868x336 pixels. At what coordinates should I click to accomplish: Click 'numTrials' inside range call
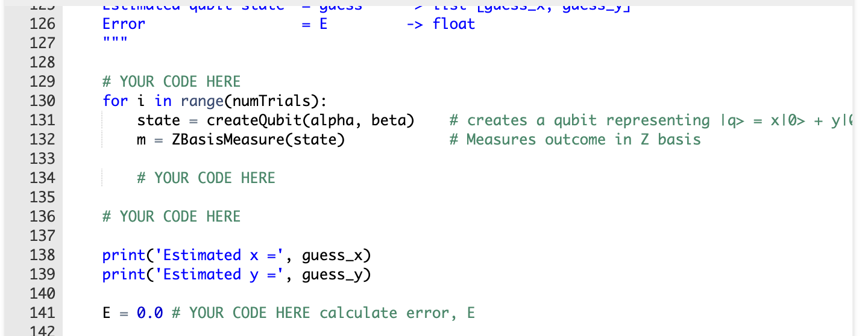tap(272, 101)
